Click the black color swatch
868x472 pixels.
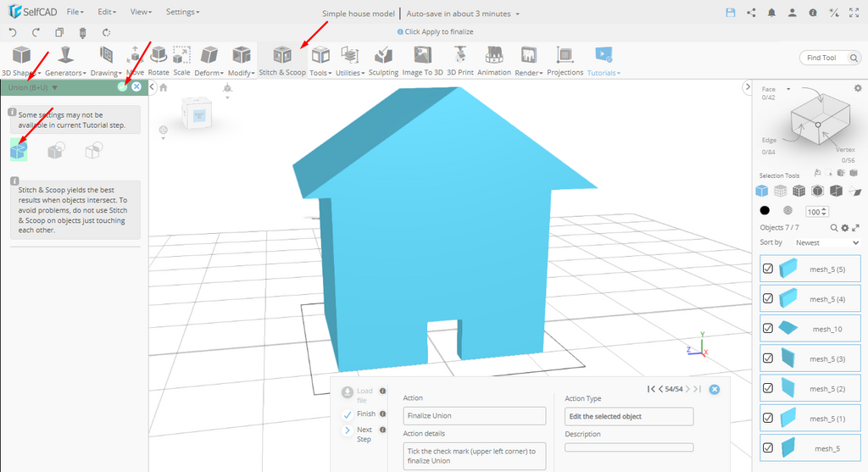click(x=765, y=211)
